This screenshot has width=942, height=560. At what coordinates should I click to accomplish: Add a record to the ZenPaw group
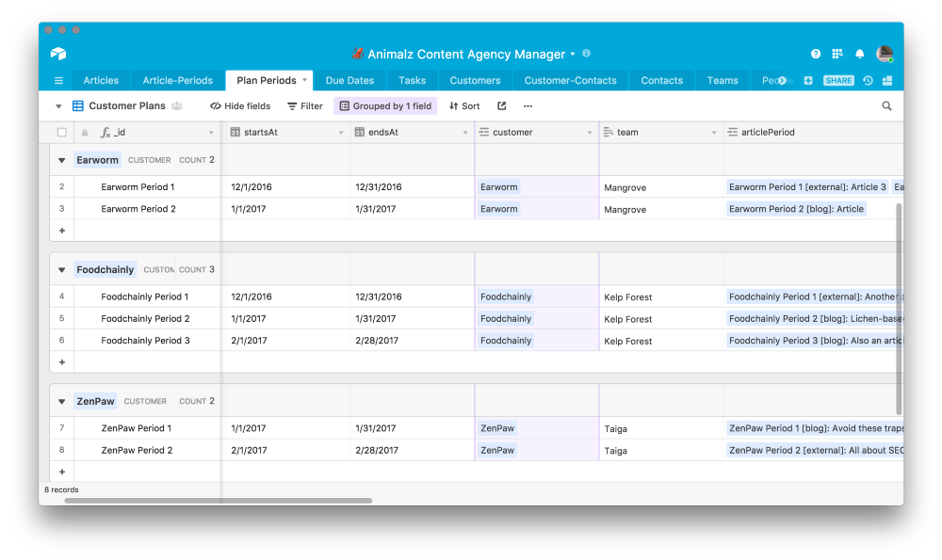coord(62,472)
